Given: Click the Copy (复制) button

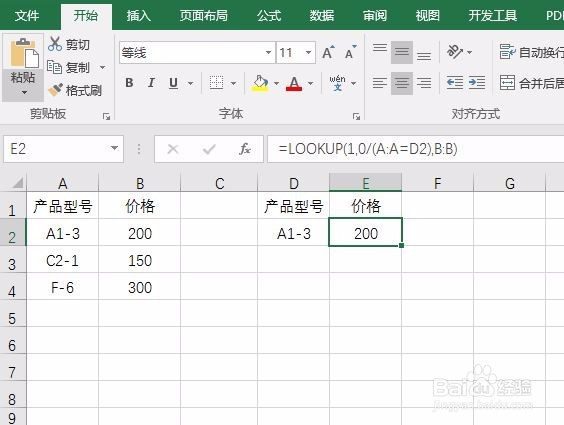Looking at the screenshot, I should 68,67.
